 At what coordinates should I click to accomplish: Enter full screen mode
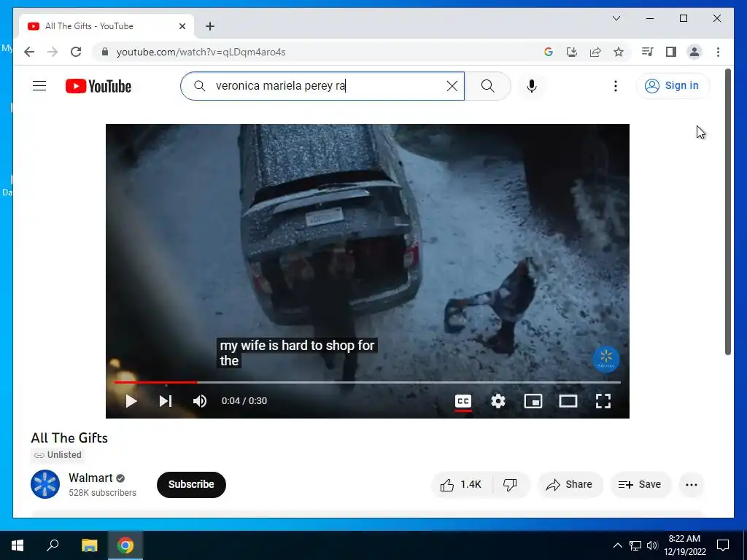click(x=603, y=401)
